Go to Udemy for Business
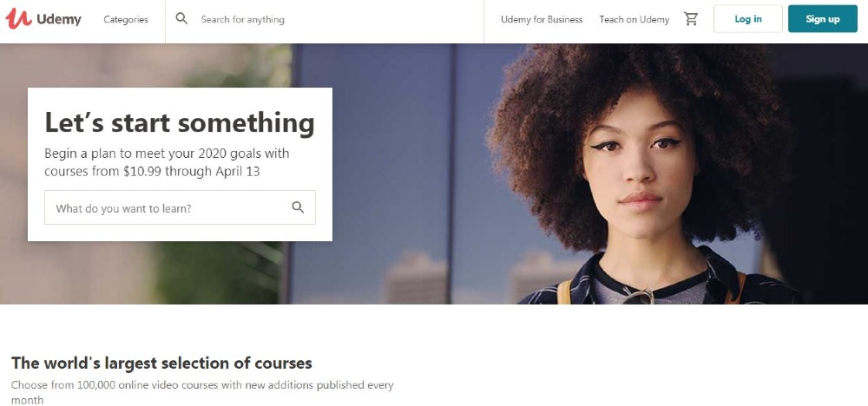Image resolution: width=868 pixels, height=406 pixels. (542, 19)
